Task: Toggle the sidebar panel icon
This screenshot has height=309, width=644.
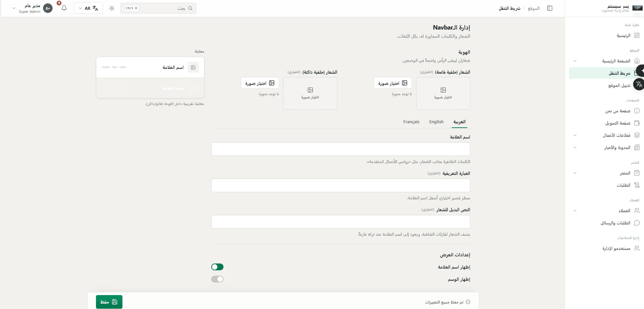Action: pyautogui.click(x=550, y=8)
